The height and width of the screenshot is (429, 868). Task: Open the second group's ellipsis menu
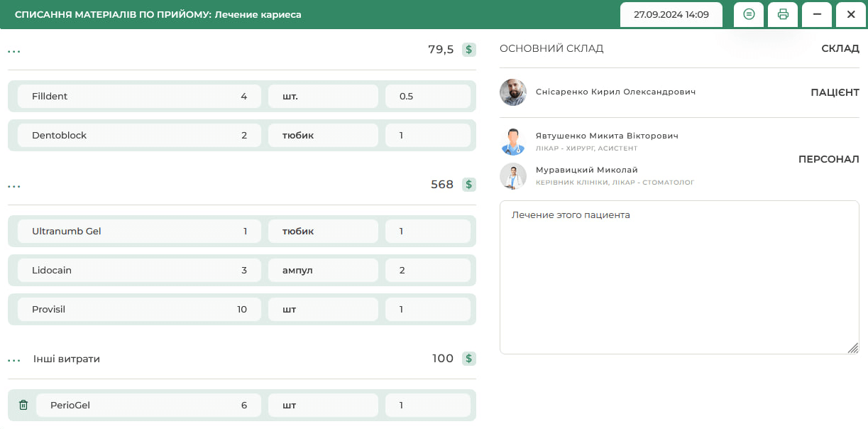(13, 185)
